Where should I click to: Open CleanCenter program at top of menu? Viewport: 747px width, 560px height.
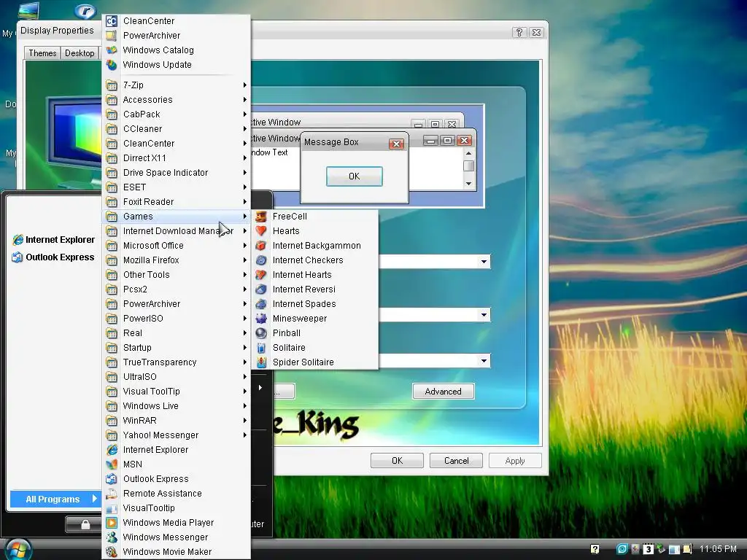[x=177, y=21]
